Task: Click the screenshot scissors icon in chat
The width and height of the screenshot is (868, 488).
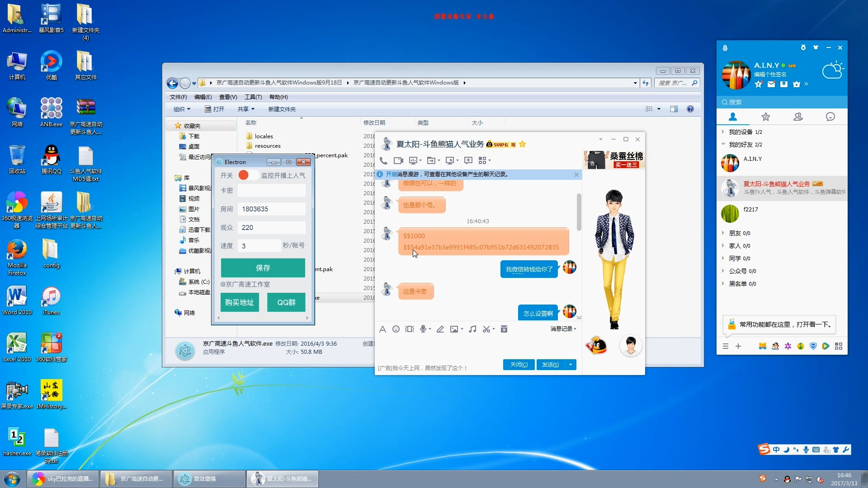Action: [486, 329]
